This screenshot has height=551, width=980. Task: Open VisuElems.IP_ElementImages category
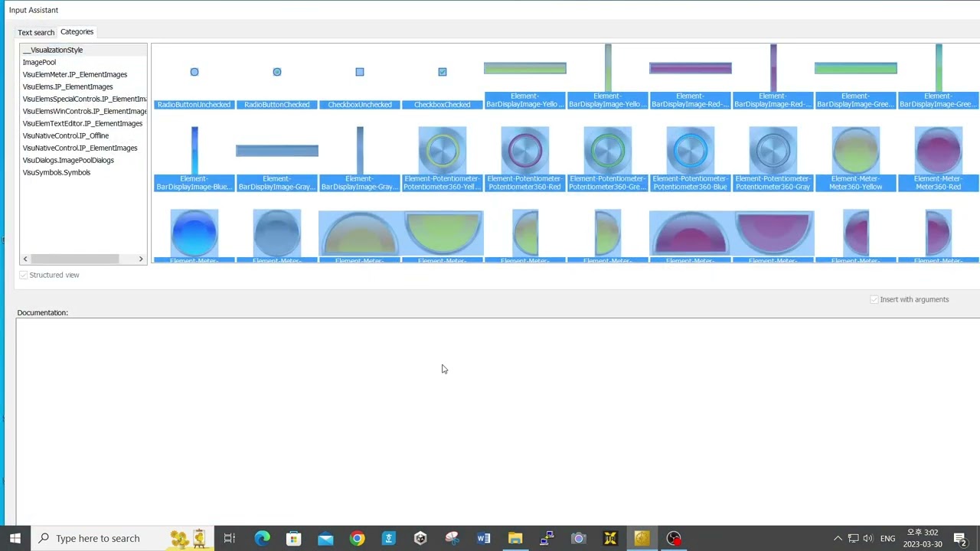67,86
